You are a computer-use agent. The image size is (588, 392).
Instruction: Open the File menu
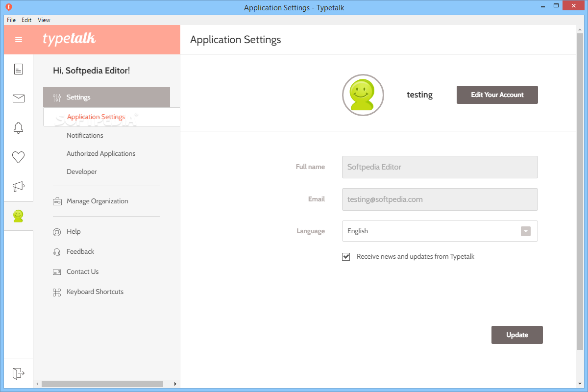11,20
